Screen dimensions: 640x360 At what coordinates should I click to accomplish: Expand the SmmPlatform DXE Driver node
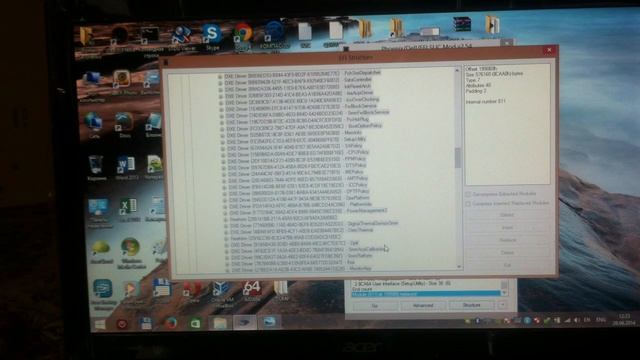226,258
